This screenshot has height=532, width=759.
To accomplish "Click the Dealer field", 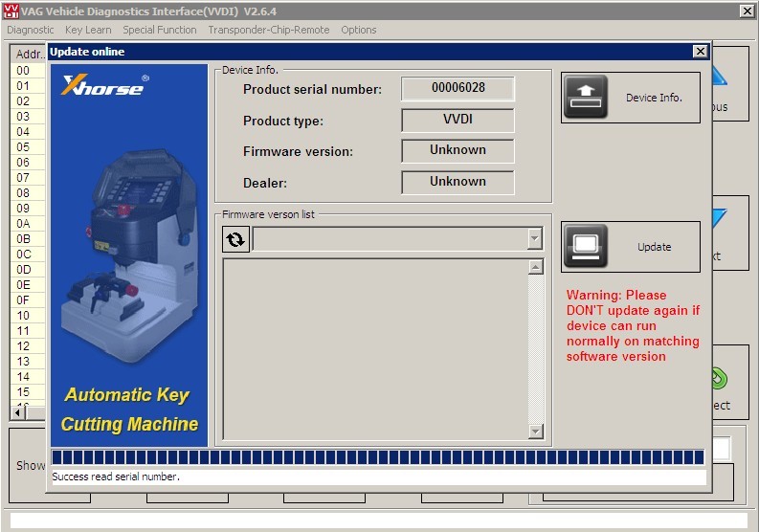I will coord(458,182).
